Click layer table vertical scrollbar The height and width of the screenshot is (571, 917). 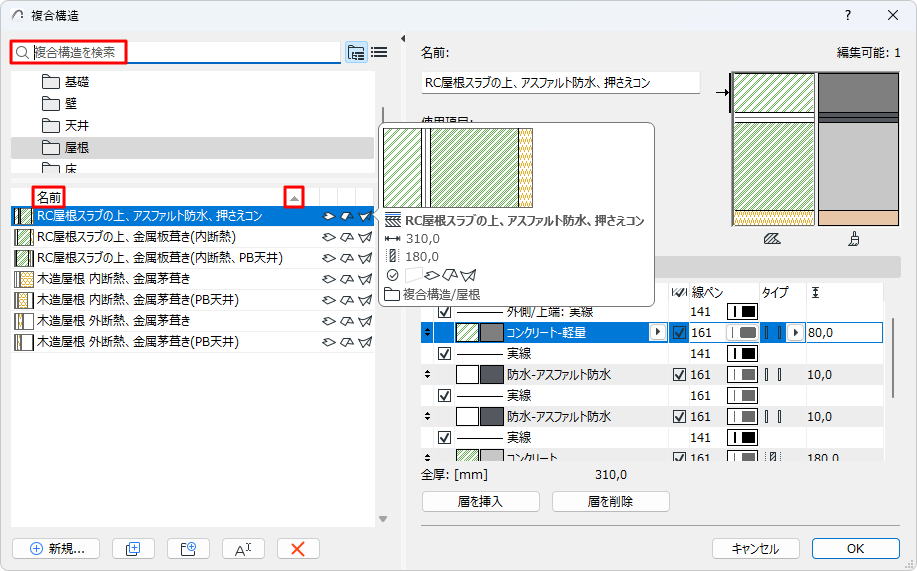(893, 358)
